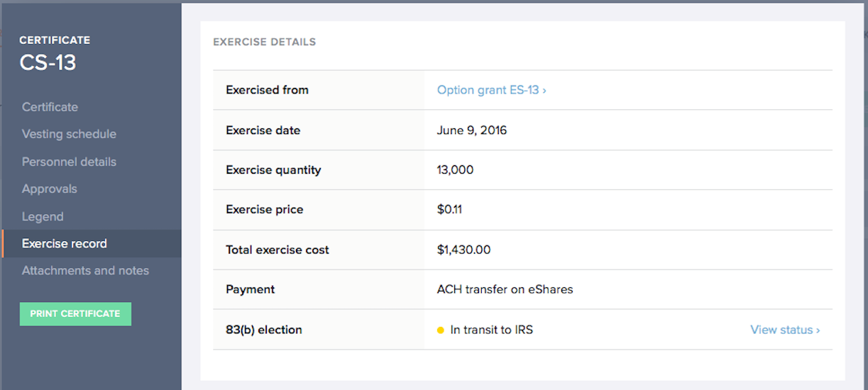Open Attachments and notes
This screenshot has width=868, height=390.
point(85,270)
